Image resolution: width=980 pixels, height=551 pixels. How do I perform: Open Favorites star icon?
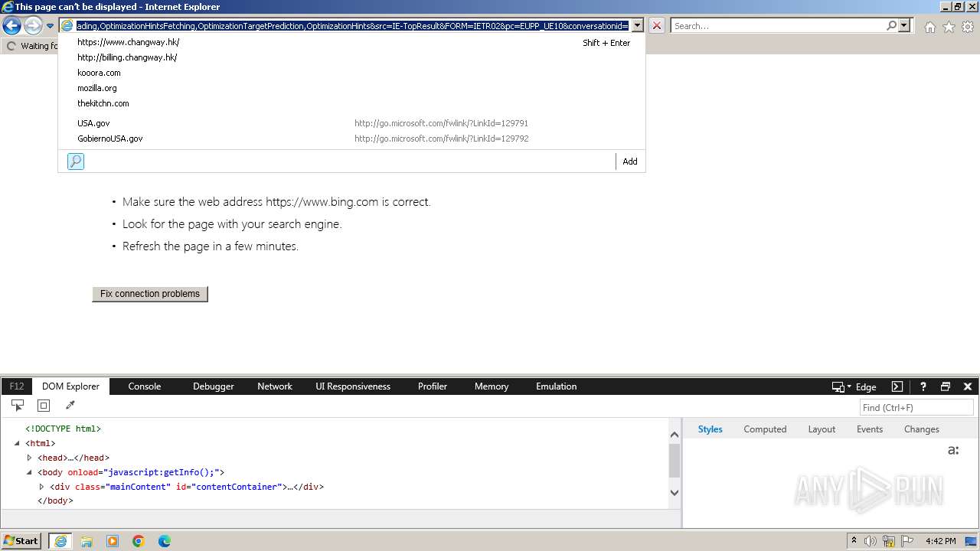[x=949, y=27]
